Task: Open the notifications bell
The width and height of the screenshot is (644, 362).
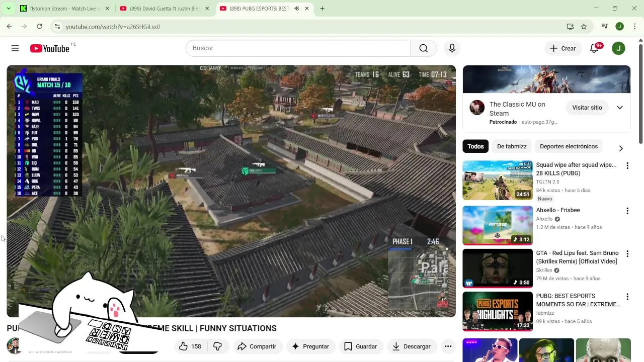Action: click(x=594, y=48)
